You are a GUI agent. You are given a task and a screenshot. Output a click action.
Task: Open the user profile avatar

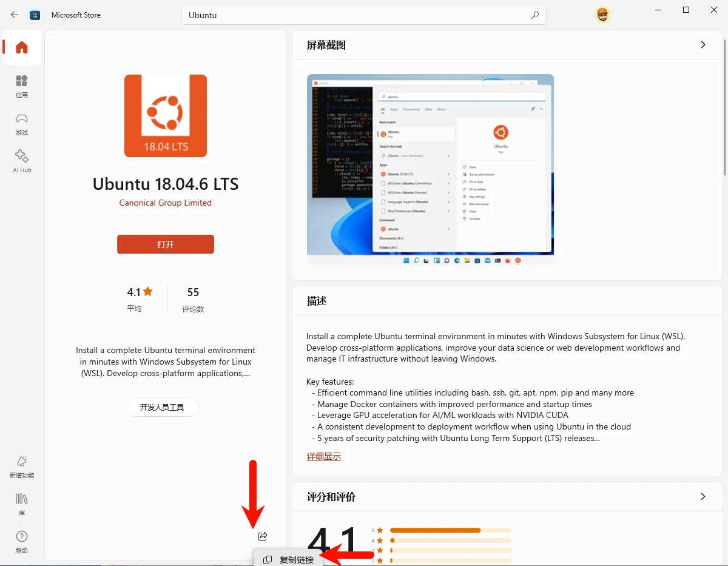click(602, 15)
